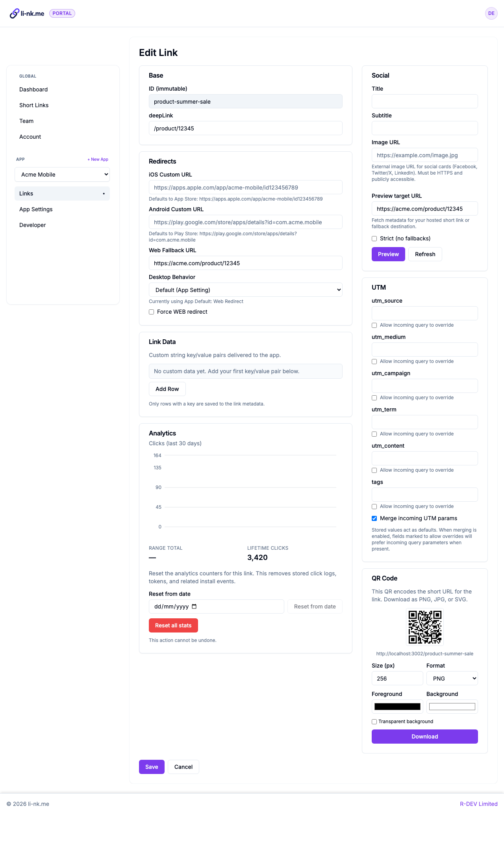Go to Short Links section

pos(34,105)
